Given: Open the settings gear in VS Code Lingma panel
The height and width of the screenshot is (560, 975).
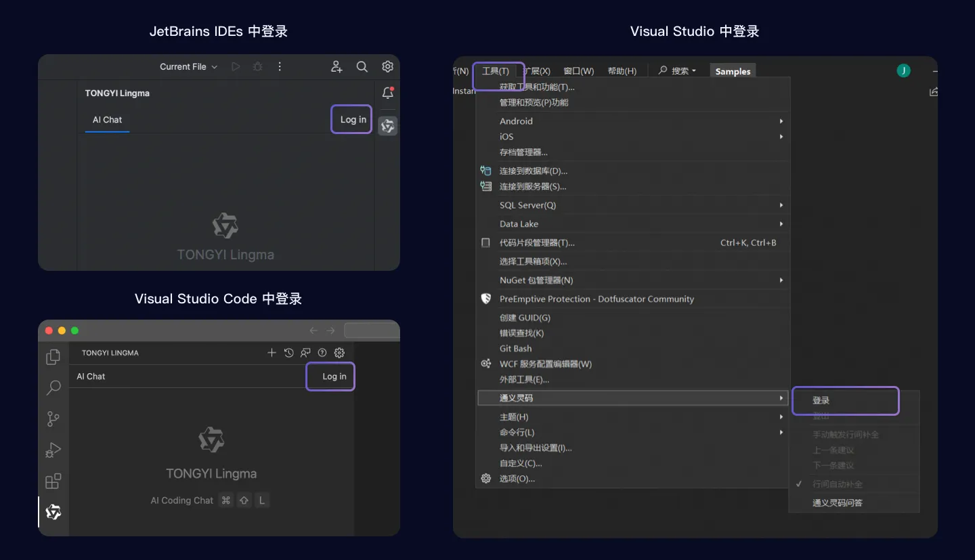Looking at the screenshot, I should pos(340,353).
